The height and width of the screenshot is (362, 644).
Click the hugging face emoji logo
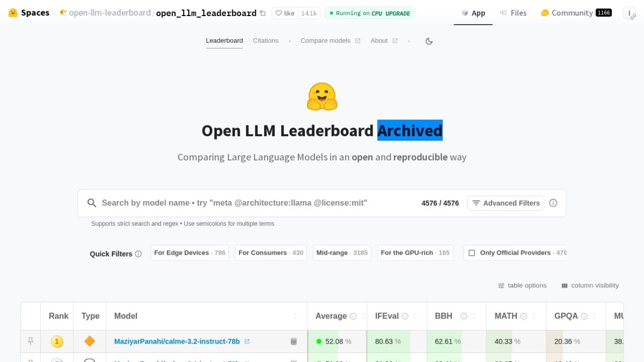point(322,97)
